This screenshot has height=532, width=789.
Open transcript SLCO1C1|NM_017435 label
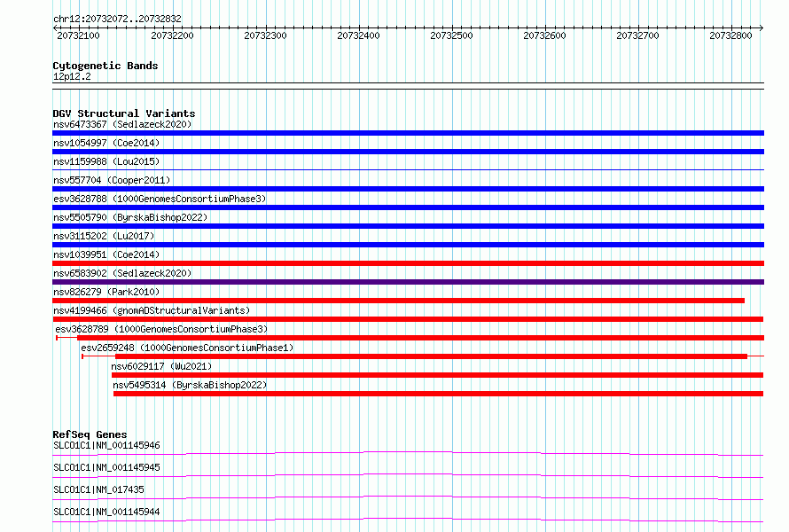(98, 489)
